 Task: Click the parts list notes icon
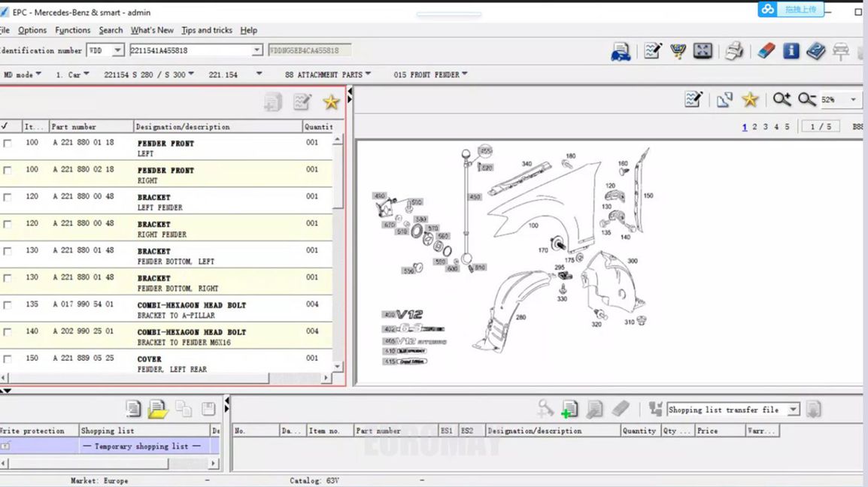point(302,101)
